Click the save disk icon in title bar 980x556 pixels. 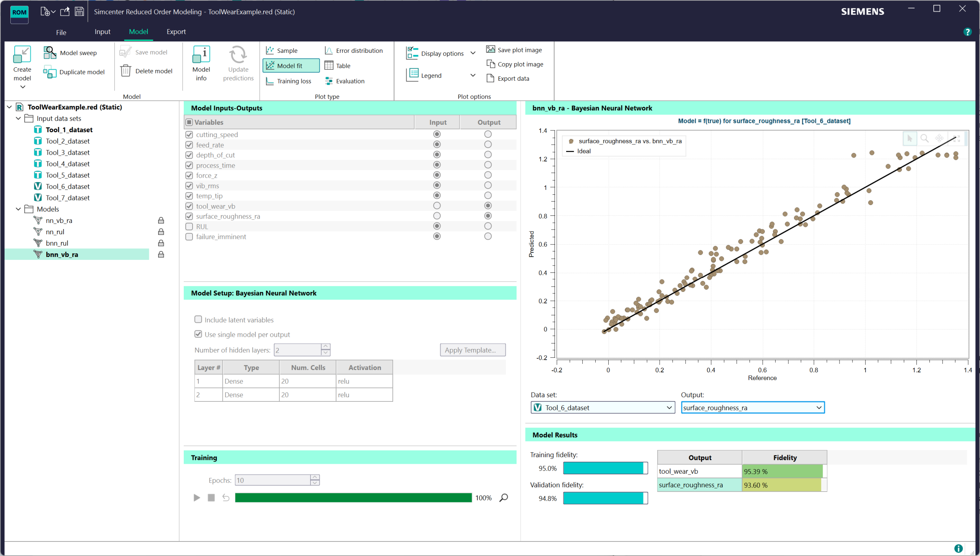(x=79, y=11)
